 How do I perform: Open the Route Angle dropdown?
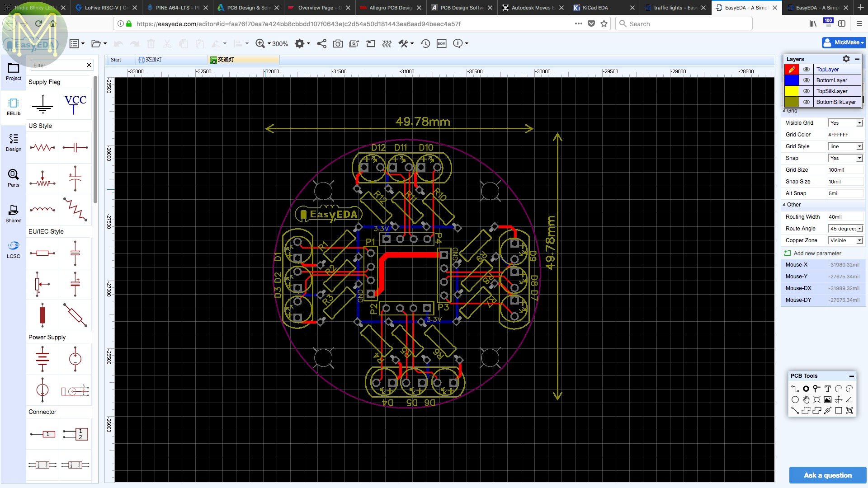pos(845,229)
